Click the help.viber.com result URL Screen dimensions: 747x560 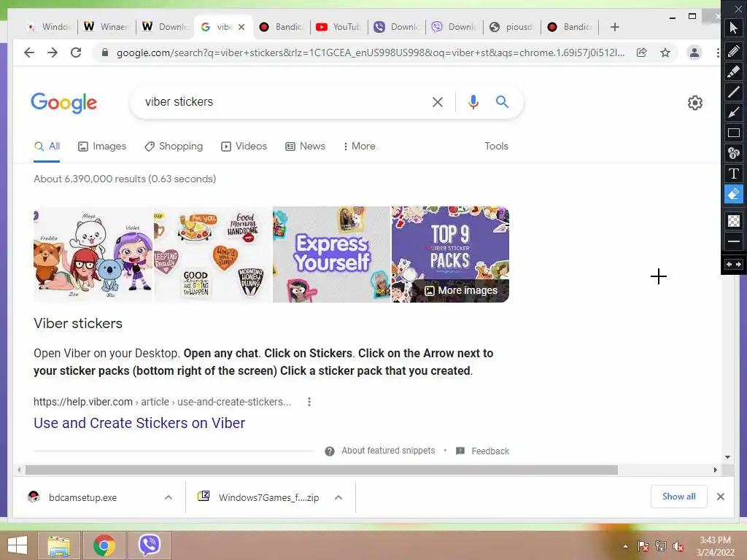point(162,402)
